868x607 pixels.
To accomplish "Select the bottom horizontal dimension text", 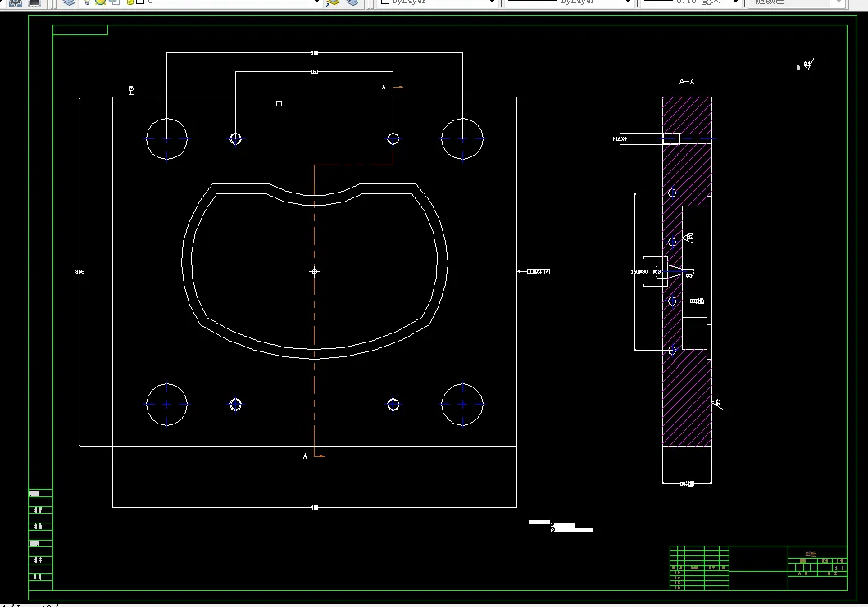I will [x=315, y=507].
